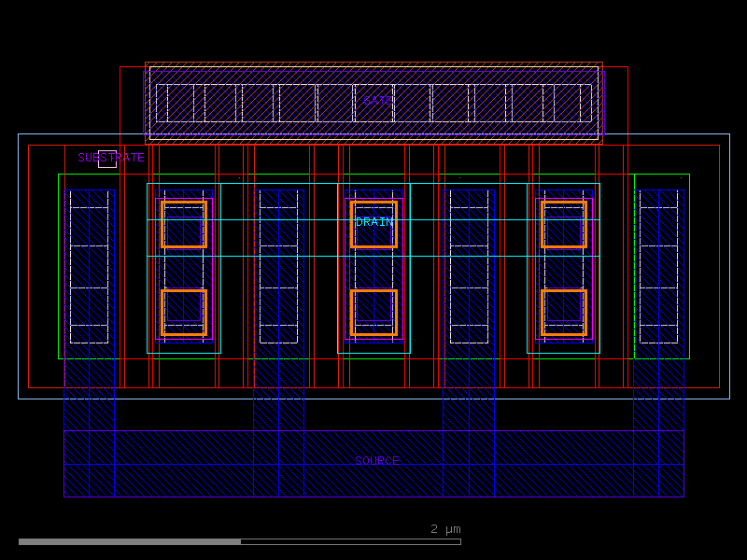Click the gray scale bar segment
Screen dimensions: 747x560
(x=131, y=541)
